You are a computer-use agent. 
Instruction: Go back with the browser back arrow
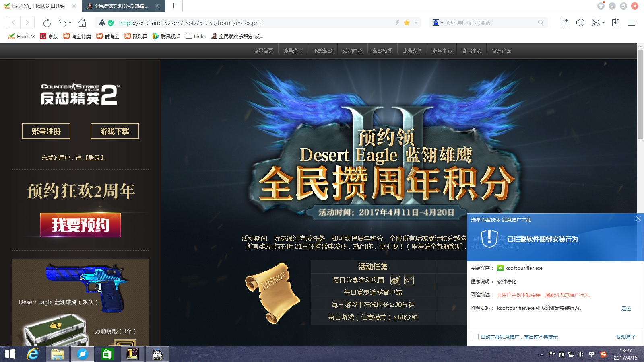tap(13, 23)
